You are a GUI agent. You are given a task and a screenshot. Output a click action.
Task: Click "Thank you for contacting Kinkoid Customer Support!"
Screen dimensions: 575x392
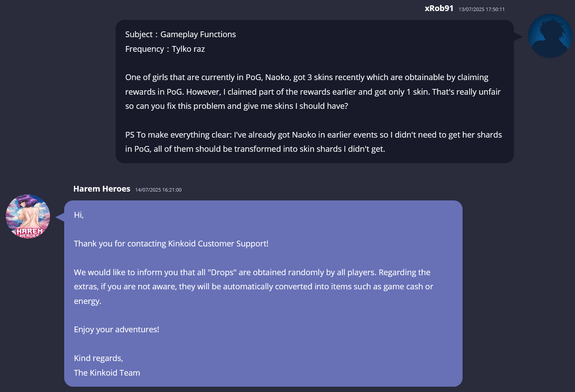[x=171, y=244]
